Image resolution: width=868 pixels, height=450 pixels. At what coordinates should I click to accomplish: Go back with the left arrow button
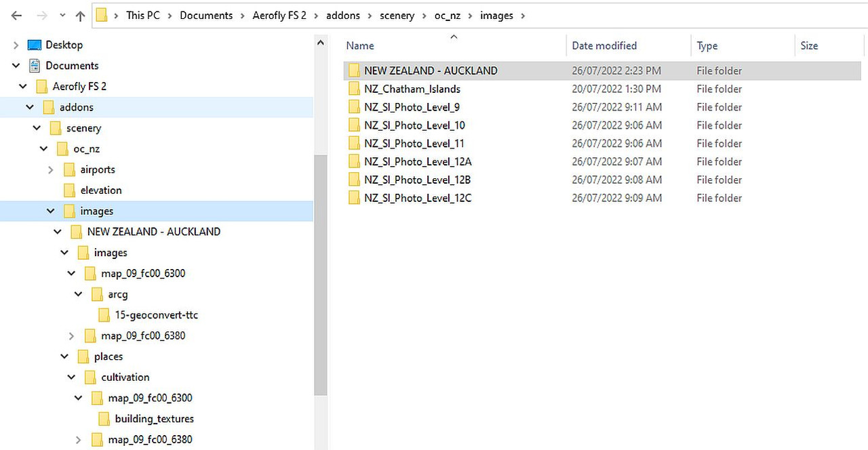[16, 16]
